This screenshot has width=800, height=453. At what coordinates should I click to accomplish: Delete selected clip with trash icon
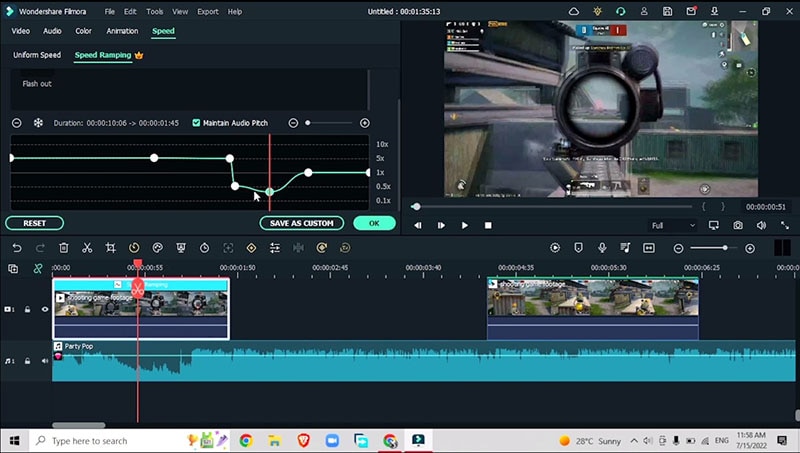point(64,248)
